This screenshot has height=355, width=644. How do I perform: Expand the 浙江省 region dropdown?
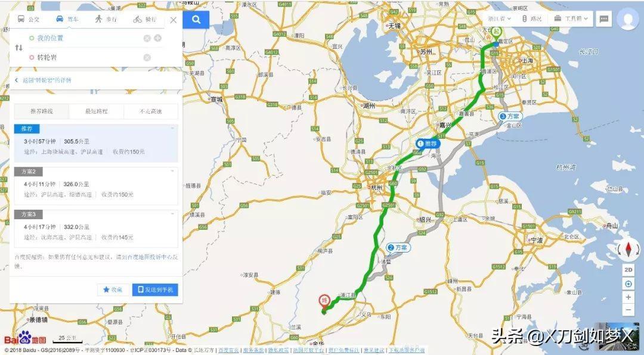[x=499, y=19]
